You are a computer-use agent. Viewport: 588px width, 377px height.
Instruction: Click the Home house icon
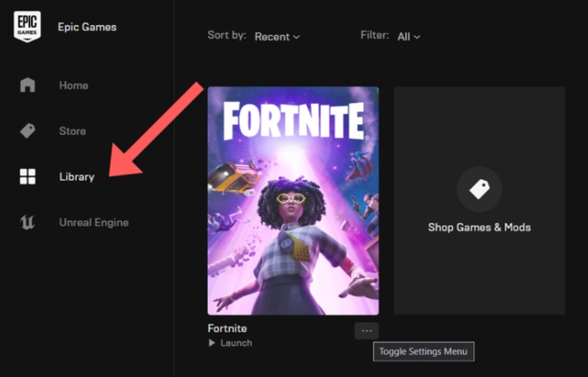[x=28, y=85]
